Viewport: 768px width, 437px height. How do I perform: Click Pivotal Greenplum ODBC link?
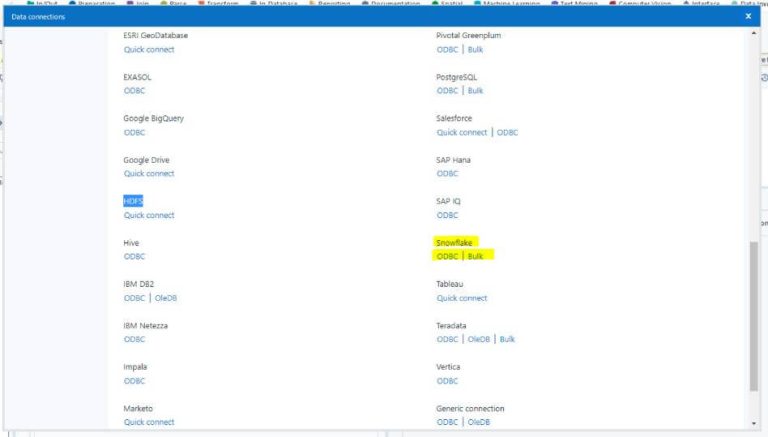[x=447, y=49]
